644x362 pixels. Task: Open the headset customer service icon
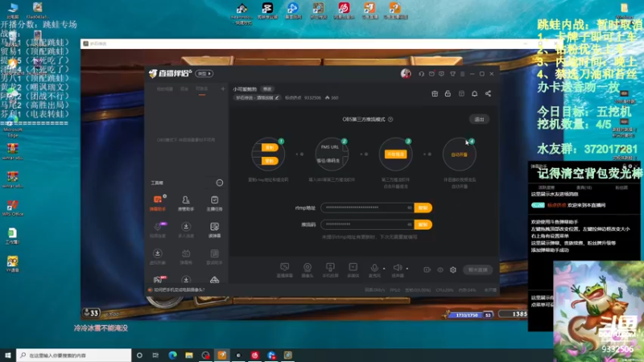(421, 74)
